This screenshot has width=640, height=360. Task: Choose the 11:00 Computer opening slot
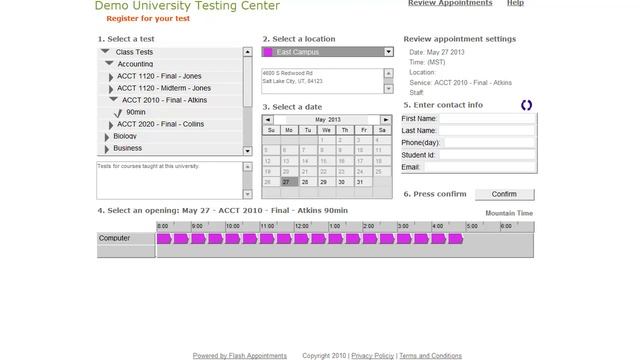click(x=267, y=239)
